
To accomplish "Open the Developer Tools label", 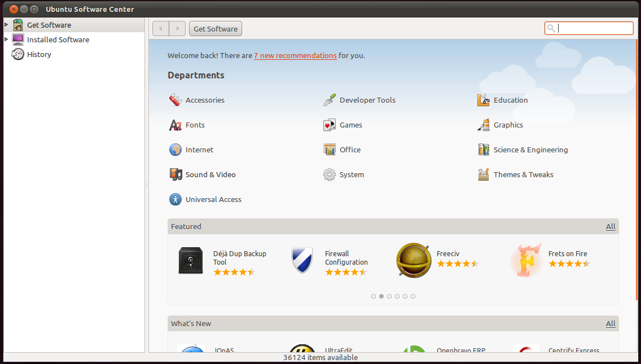I will pyautogui.click(x=367, y=100).
